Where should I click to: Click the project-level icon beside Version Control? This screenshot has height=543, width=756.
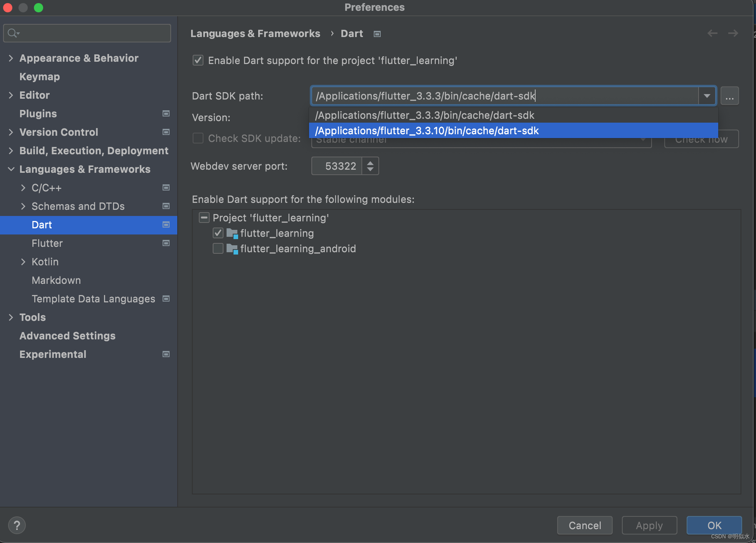click(x=166, y=132)
